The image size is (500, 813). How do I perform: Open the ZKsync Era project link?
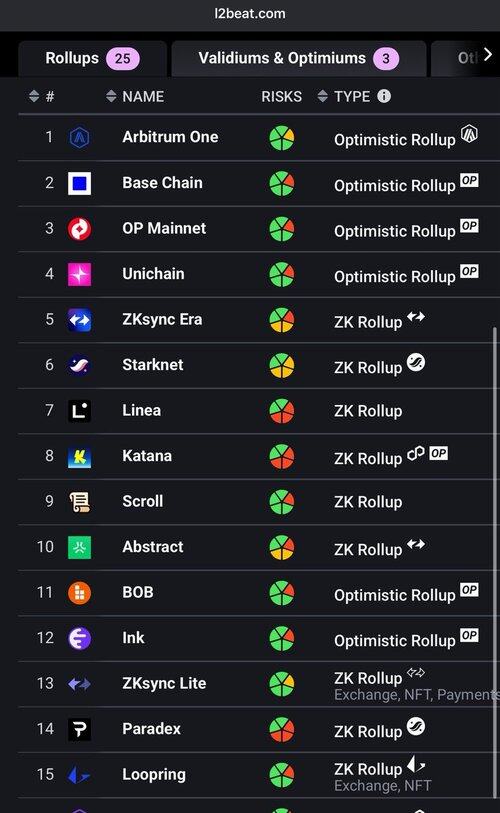[162, 319]
